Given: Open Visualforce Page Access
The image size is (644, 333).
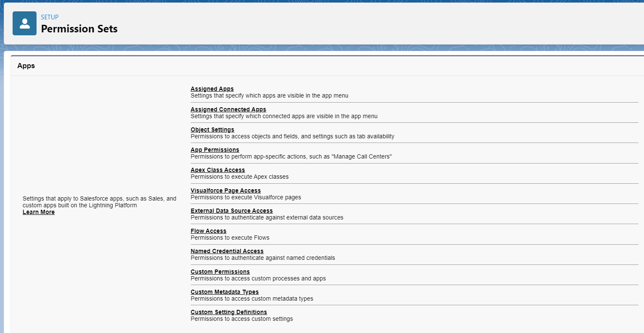Looking at the screenshot, I should pyautogui.click(x=226, y=190).
